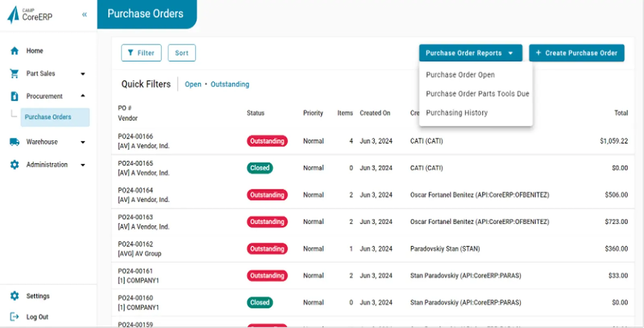Expand the Administration menu arrow
The height and width of the screenshot is (328, 644).
[83, 165]
